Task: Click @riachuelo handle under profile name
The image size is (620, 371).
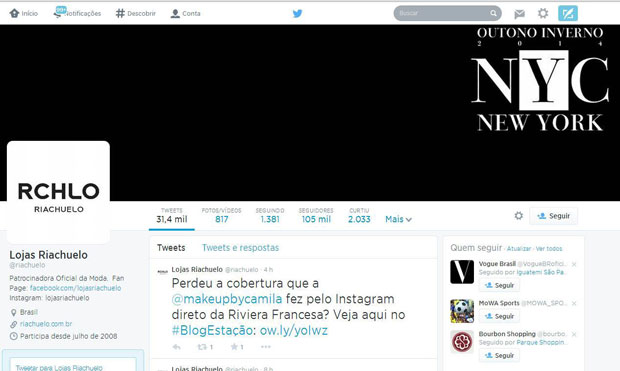Action: pyautogui.click(x=27, y=265)
